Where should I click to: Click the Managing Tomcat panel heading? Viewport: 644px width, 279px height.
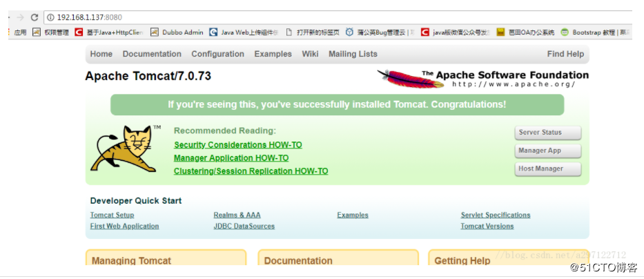131,260
